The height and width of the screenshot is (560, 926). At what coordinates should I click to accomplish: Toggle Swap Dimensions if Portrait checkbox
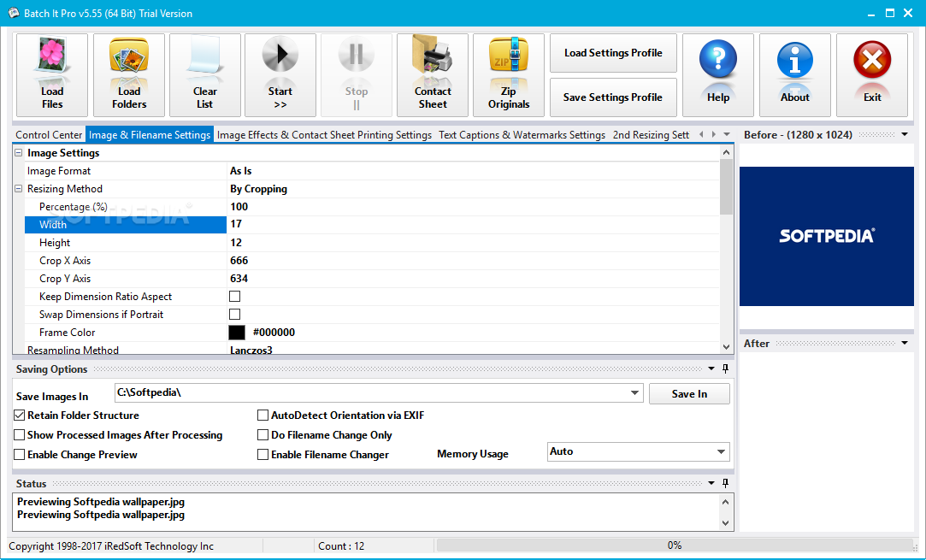[x=234, y=315]
